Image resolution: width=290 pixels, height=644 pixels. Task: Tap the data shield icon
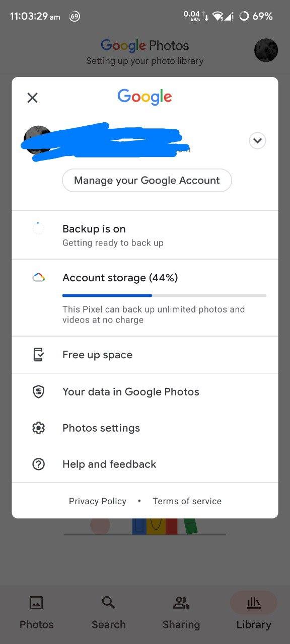click(38, 392)
